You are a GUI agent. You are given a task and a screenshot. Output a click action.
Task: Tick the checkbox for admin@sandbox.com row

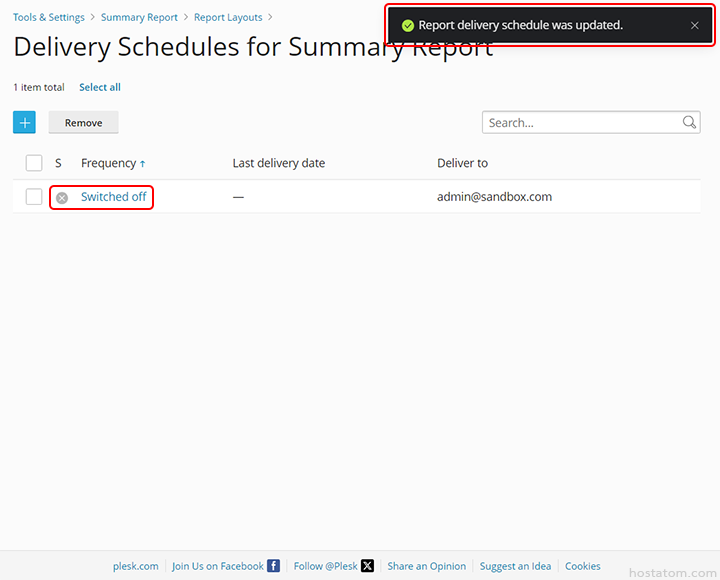point(34,197)
